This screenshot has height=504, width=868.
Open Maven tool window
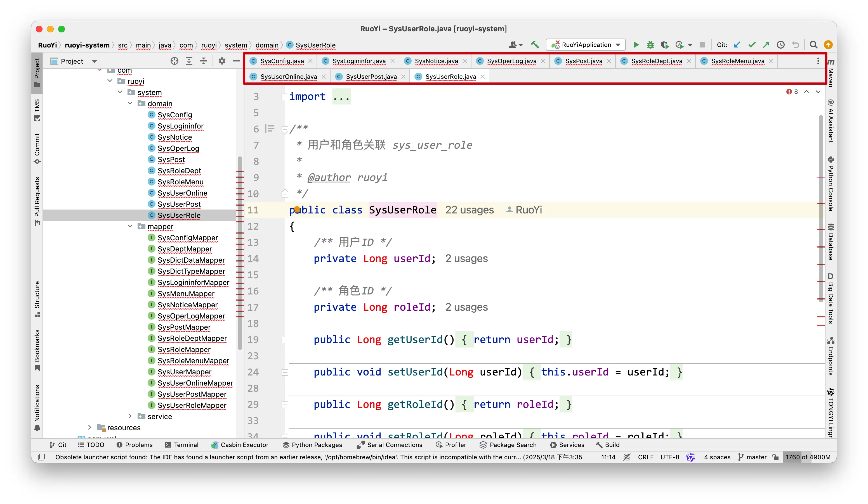pos(831,73)
